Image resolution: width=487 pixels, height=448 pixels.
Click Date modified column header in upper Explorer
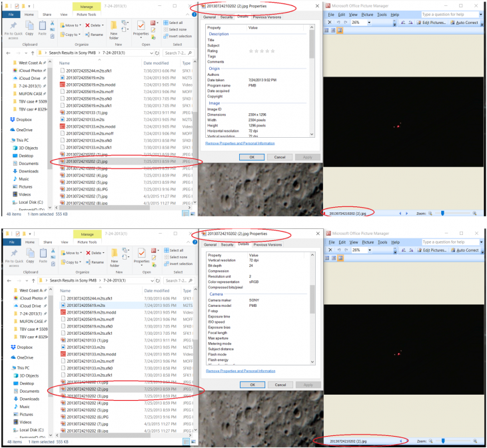click(156, 63)
